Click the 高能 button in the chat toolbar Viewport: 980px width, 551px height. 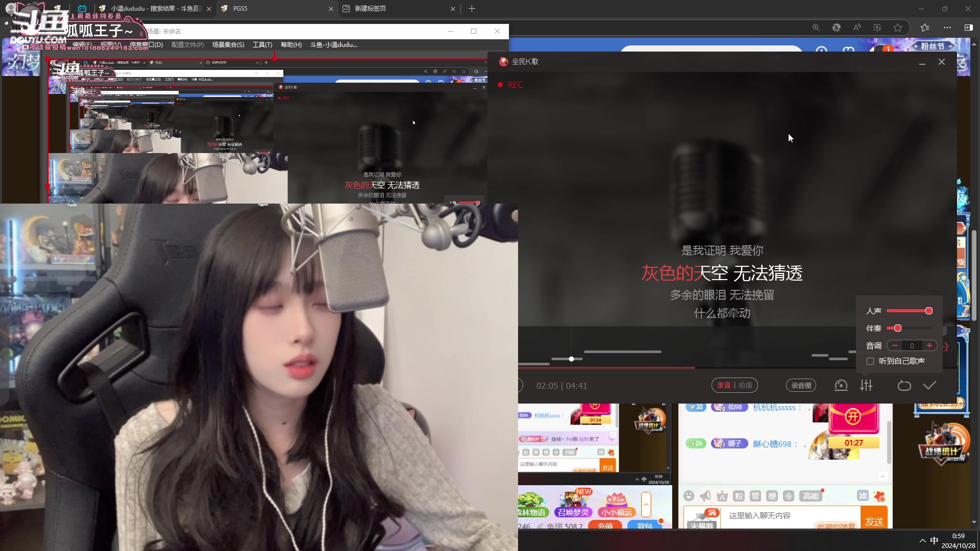(811, 496)
